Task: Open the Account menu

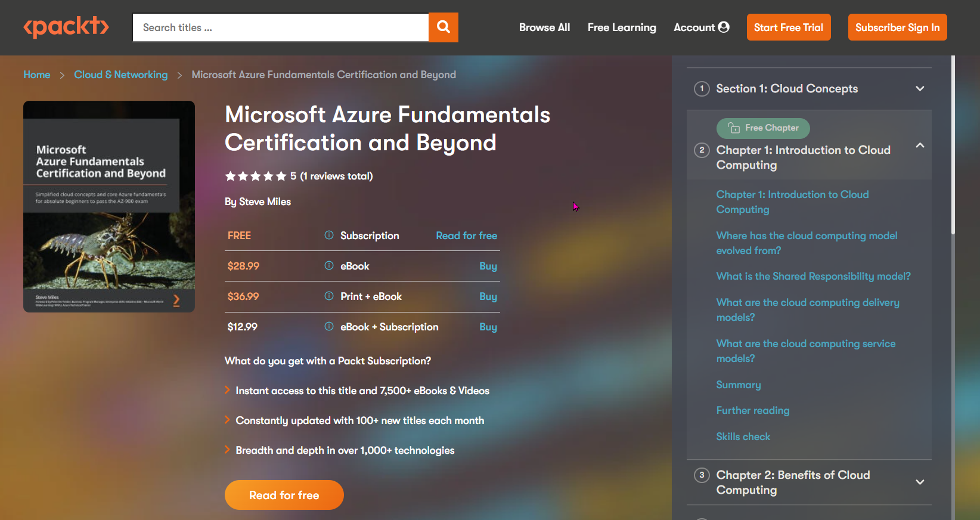Action: pos(701,27)
